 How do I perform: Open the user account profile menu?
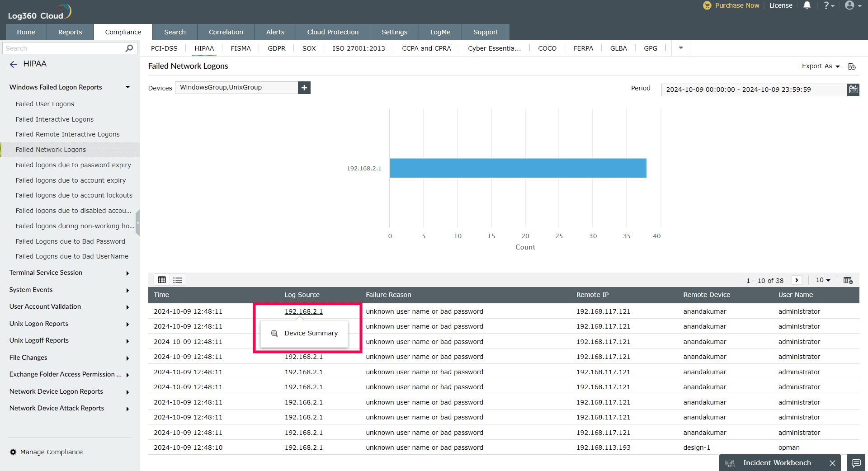pos(853,5)
